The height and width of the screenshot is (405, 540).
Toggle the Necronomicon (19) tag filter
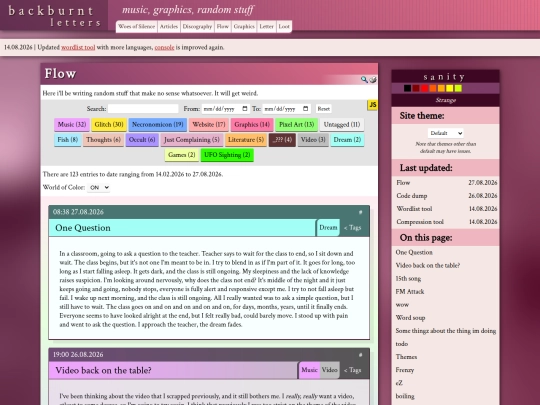[x=158, y=125]
